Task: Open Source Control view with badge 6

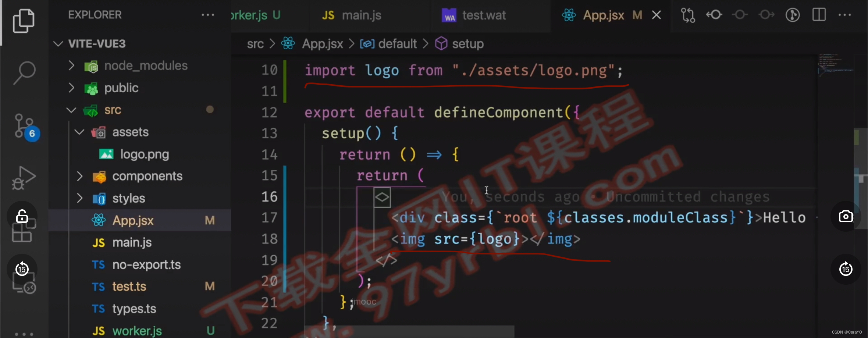Action: [x=26, y=127]
